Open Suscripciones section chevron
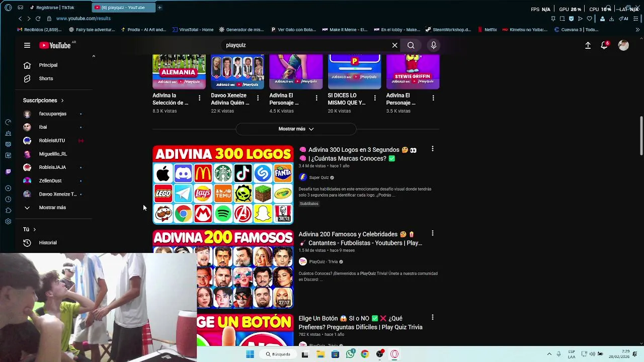This screenshot has width=644, height=362. (62, 101)
